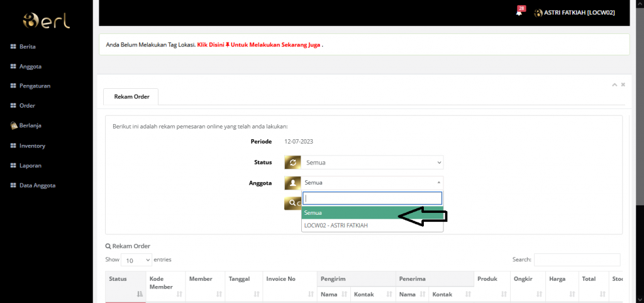Click the refresh icon beside the Status field
The width and height of the screenshot is (644, 303).
[x=292, y=163]
